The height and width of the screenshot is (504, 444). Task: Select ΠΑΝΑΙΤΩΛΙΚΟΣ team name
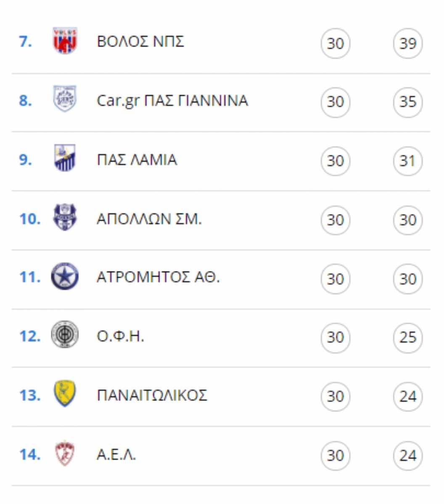(152, 396)
